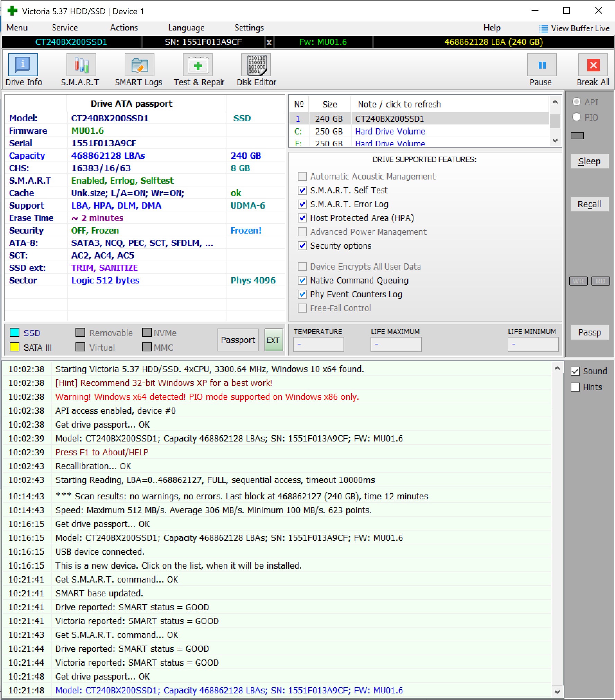Open the S.M.A.R.T toolbar icon
This screenshot has width=615, height=700.
[81, 65]
